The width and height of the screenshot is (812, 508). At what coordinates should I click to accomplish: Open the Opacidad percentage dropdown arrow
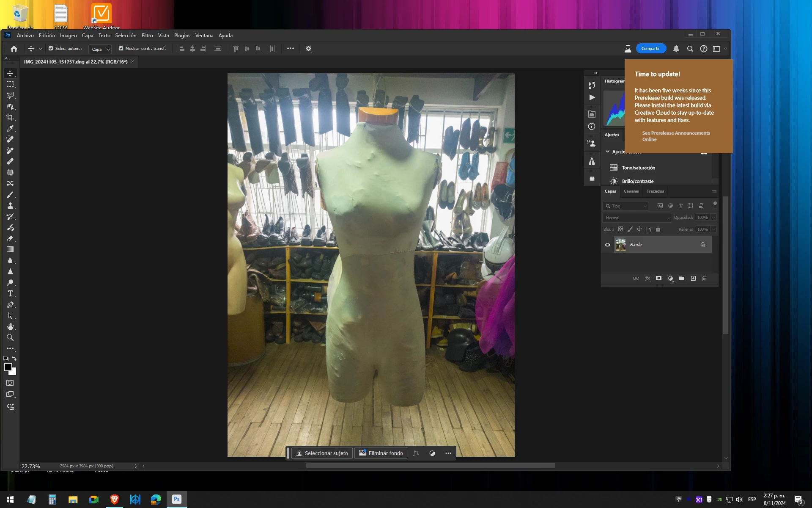click(713, 218)
